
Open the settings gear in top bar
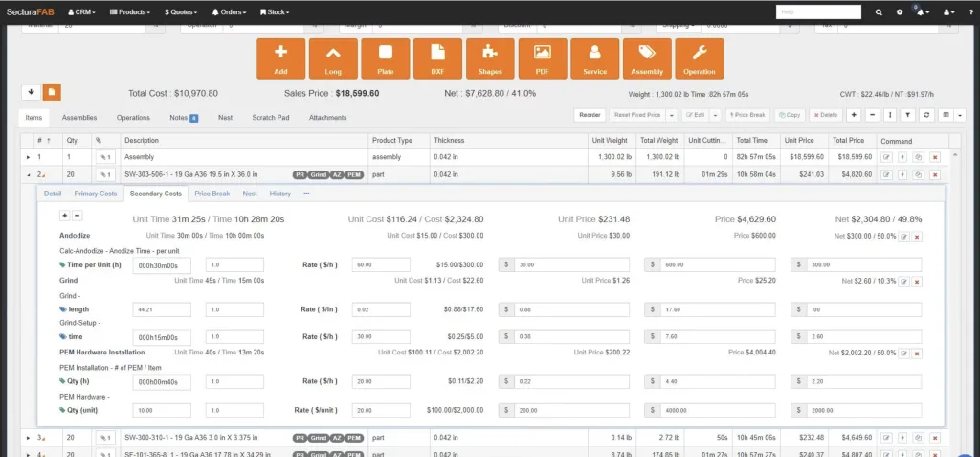(x=900, y=11)
